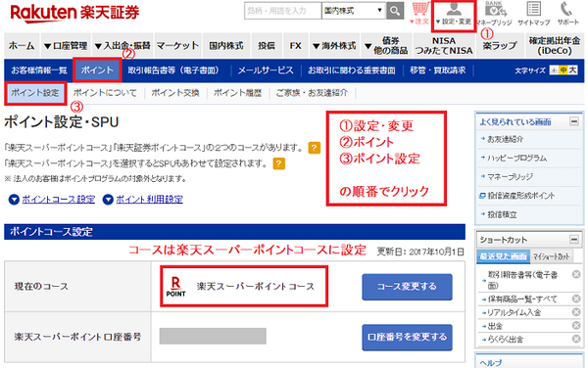
Task: Open 保有商品一覧-すべて shortcut link
Action: coord(522,299)
